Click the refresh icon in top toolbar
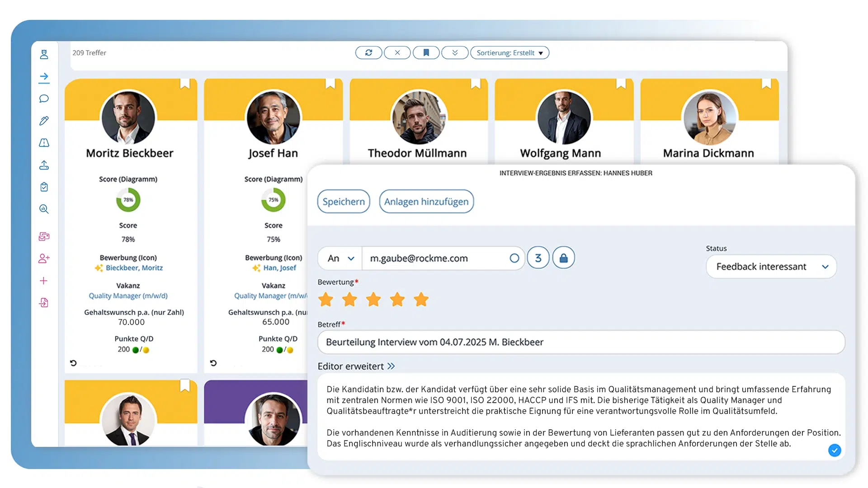 (x=368, y=53)
